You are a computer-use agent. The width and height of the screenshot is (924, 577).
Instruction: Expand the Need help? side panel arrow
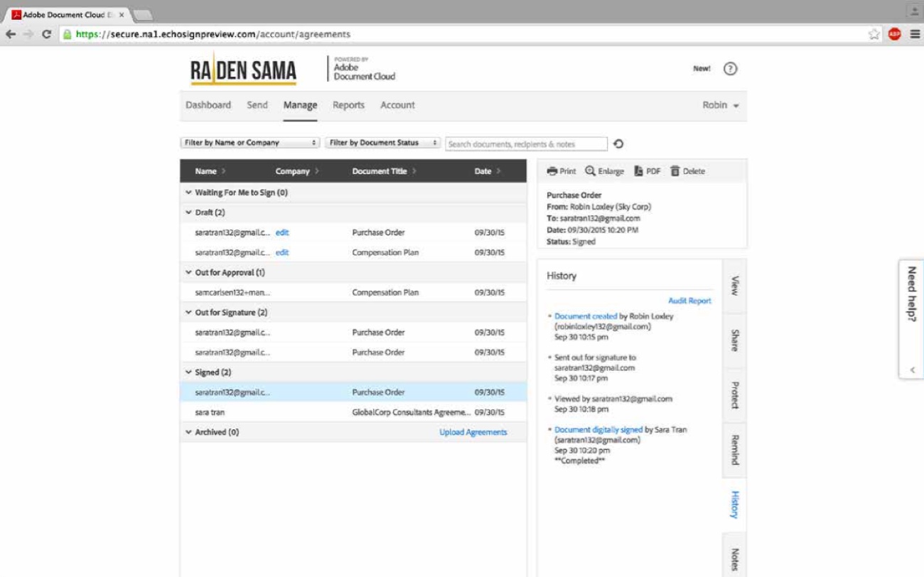[912, 370]
